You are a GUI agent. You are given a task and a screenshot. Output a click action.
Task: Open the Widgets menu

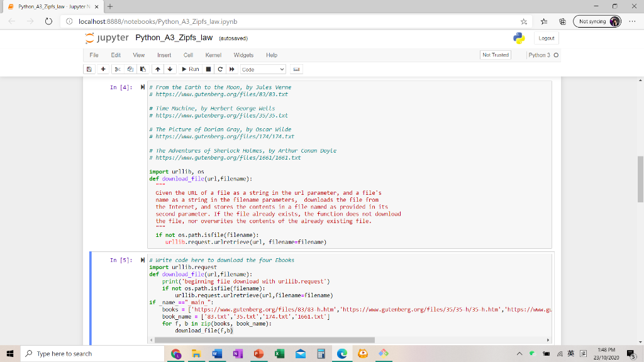point(243,55)
